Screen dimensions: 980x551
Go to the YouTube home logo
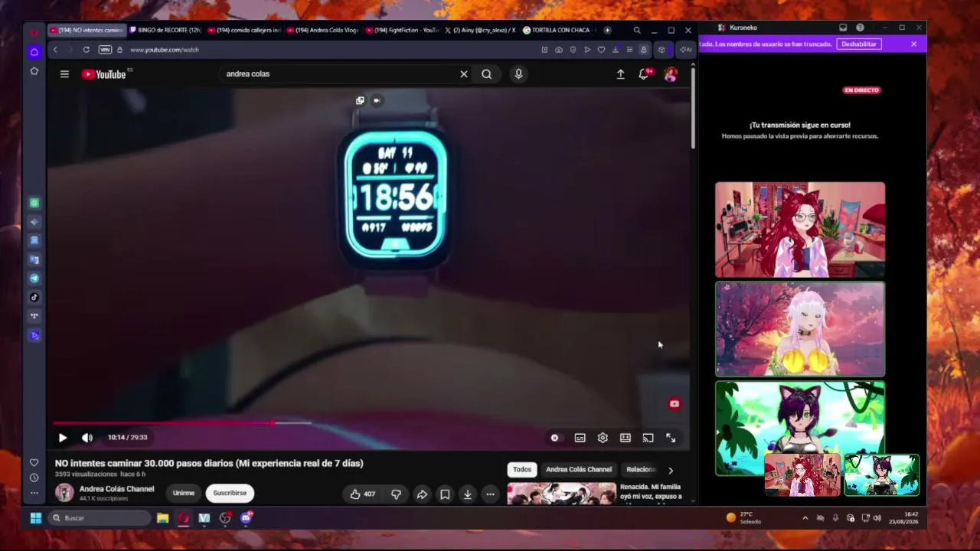click(104, 74)
